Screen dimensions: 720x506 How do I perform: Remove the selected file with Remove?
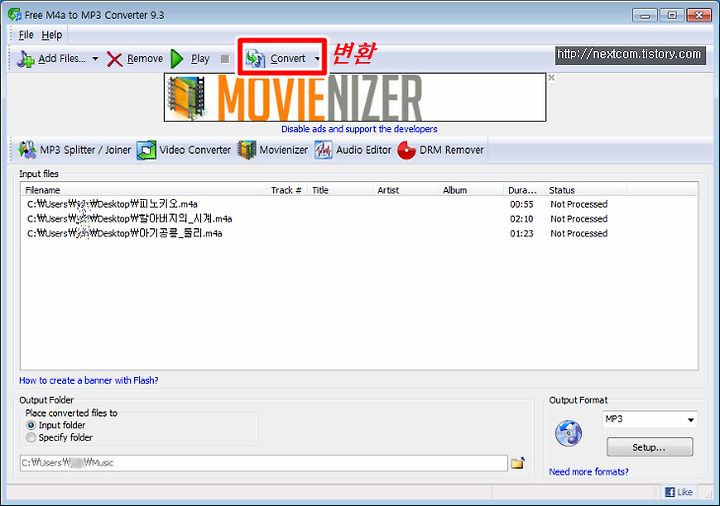(x=135, y=59)
